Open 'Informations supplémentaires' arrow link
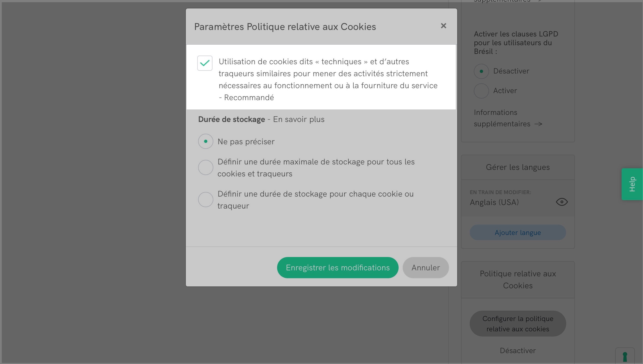The width and height of the screenshot is (643, 364). click(508, 118)
